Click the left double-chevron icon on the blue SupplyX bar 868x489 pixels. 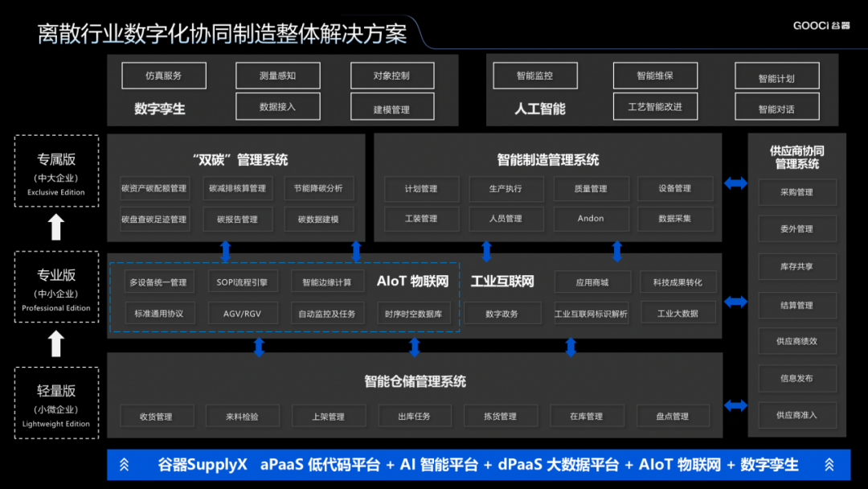coord(125,464)
